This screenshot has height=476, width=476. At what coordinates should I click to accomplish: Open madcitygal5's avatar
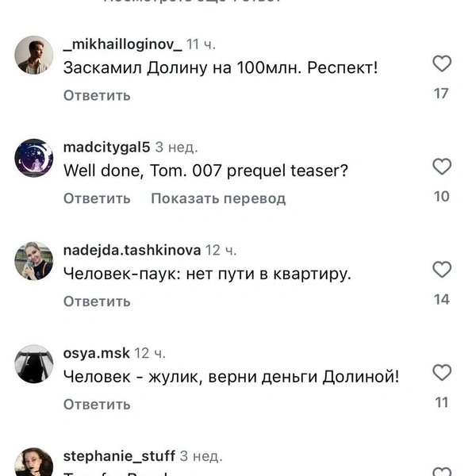[x=34, y=158]
